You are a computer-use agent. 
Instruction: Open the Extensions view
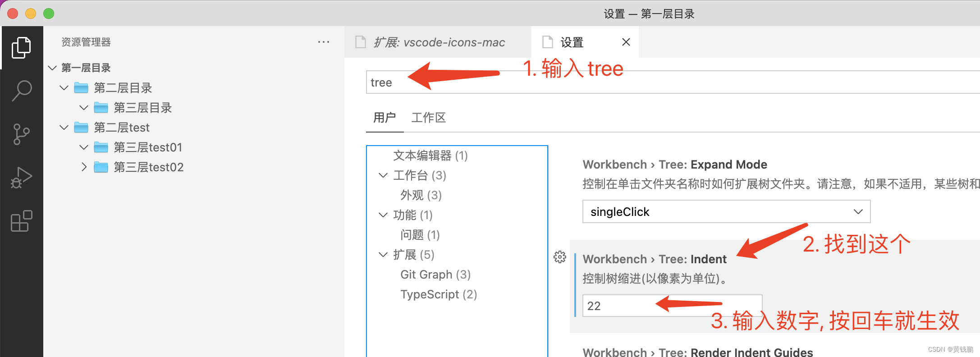[21, 221]
